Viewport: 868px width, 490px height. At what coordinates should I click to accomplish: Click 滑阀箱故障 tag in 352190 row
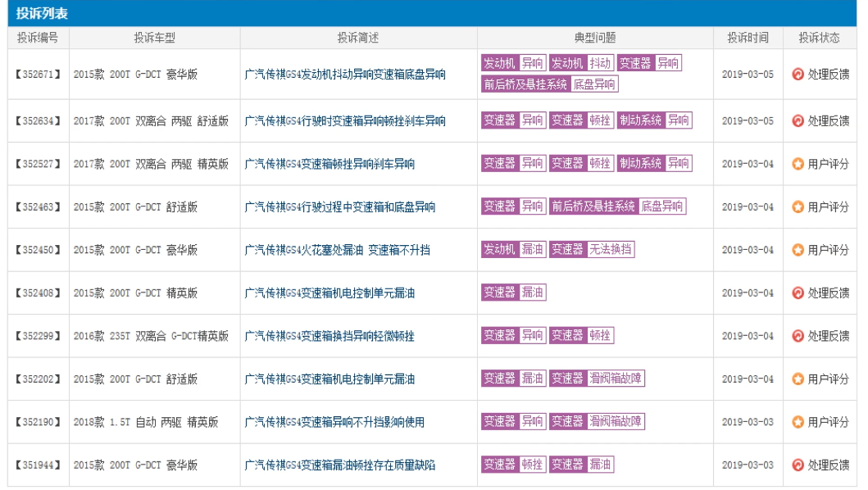(596, 421)
